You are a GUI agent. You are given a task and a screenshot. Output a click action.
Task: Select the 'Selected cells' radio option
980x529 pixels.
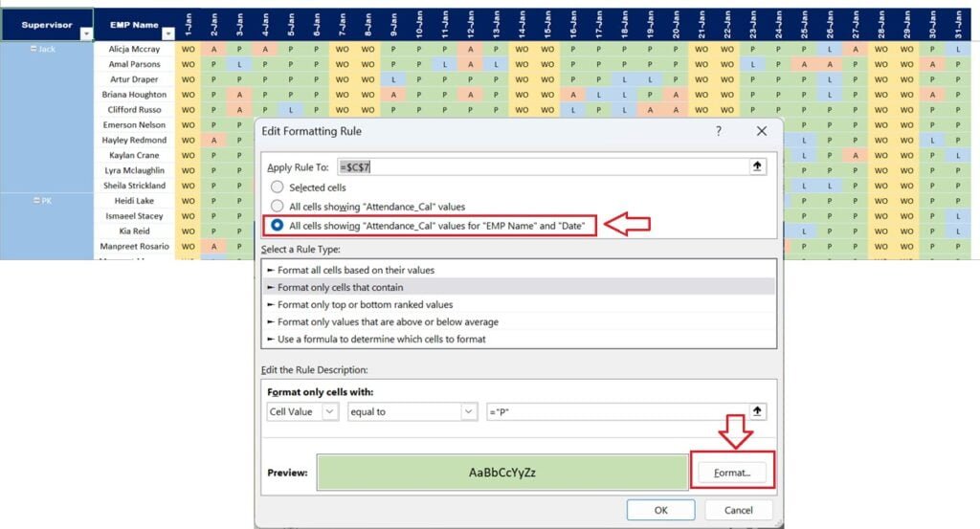coord(277,187)
